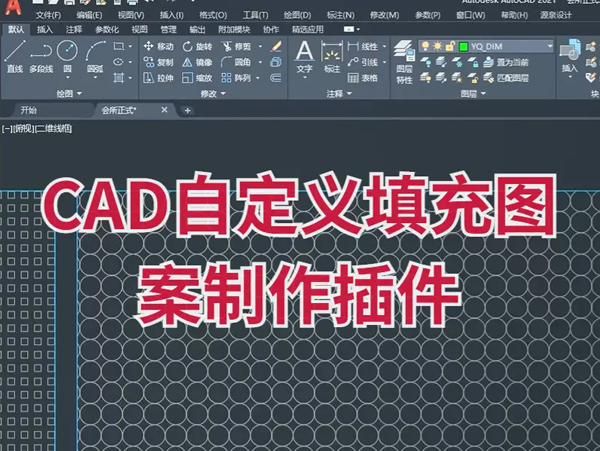This screenshot has width=600, height=451.
Task: Switch to the 输出 ribbon tab
Action: pyautogui.click(x=197, y=29)
